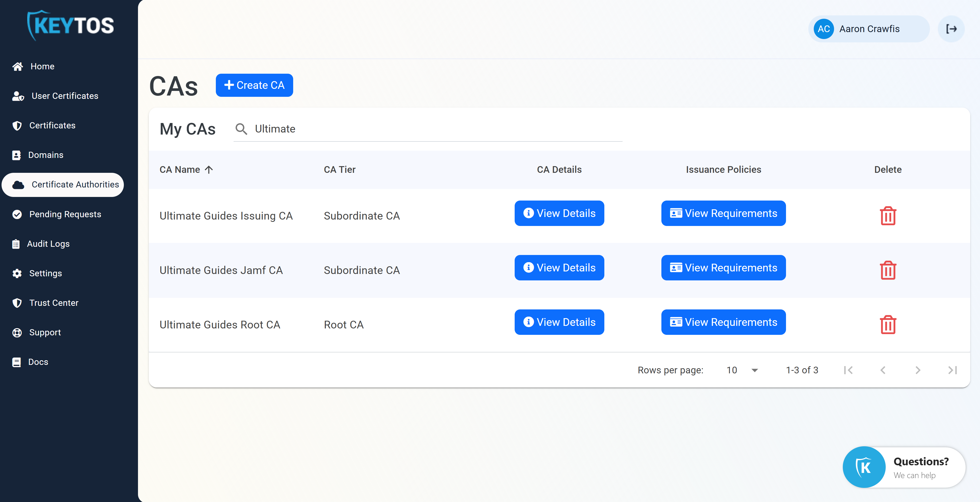Open the Trust Center page
The image size is (980, 502).
point(54,303)
